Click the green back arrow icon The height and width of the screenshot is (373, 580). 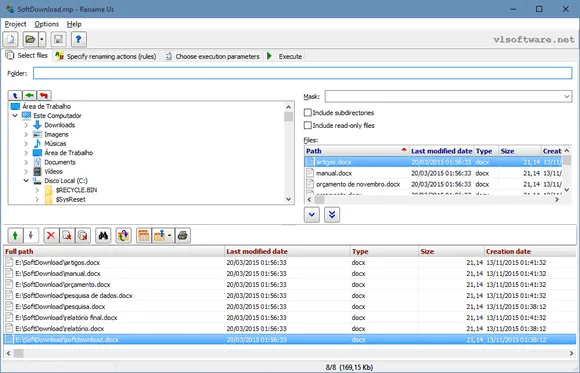(x=30, y=95)
